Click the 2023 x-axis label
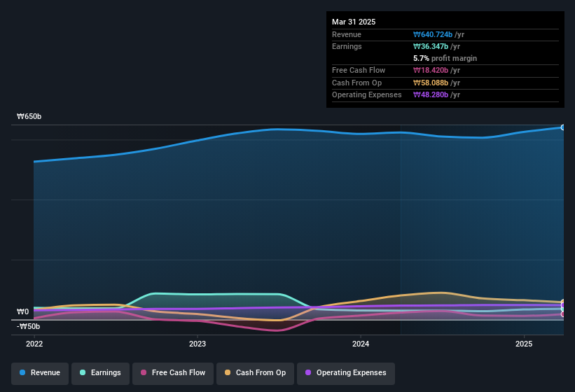 (x=198, y=344)
